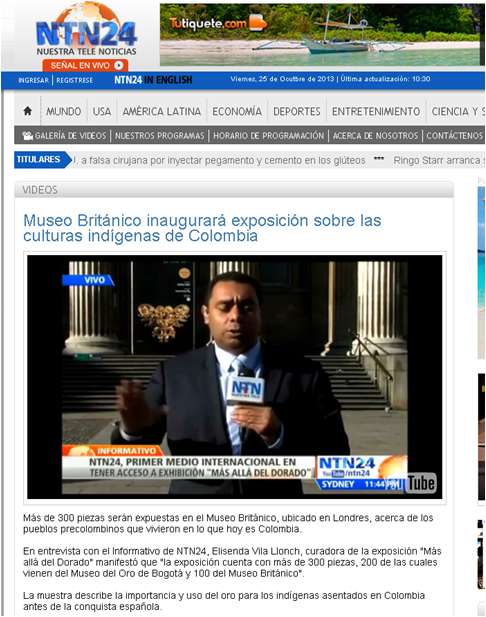This screenshot has width=486, height=617.
Task: Click the date and last update text
Action: click(330, 79)
